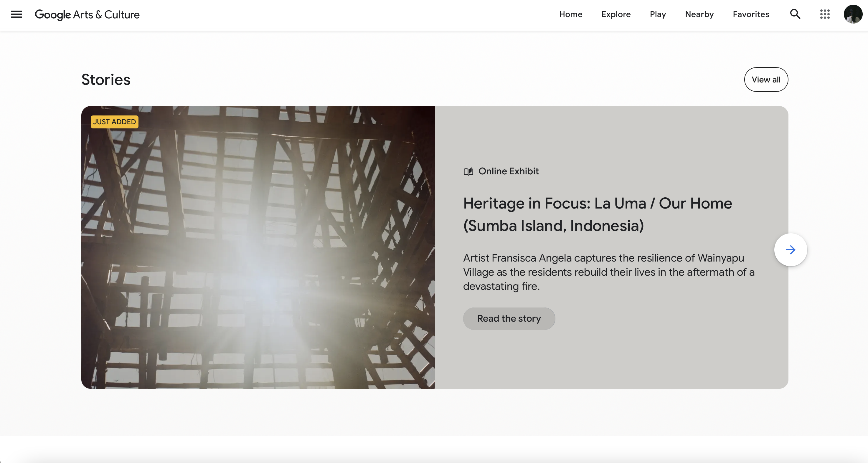The height and width of the screenshot is (463, 868).
Task: Switch to the Nearby page
Action: point(699,14)
